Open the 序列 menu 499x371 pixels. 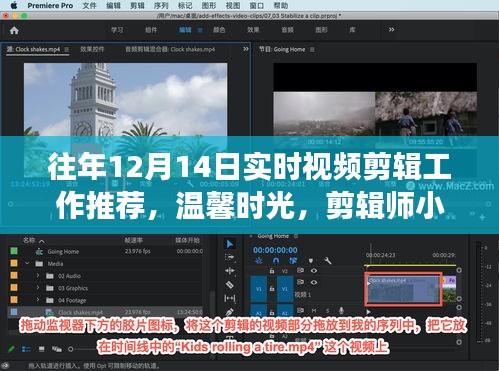pos(161,6)
